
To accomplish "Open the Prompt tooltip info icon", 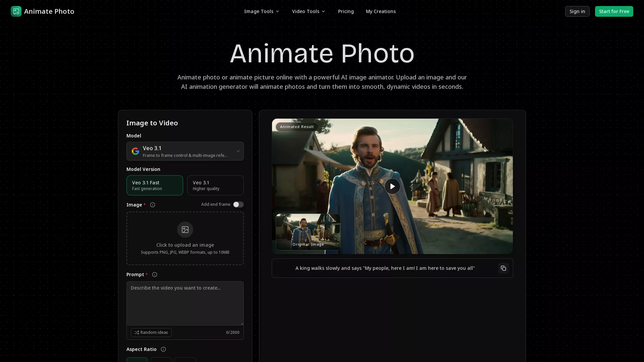I will 154,275.
